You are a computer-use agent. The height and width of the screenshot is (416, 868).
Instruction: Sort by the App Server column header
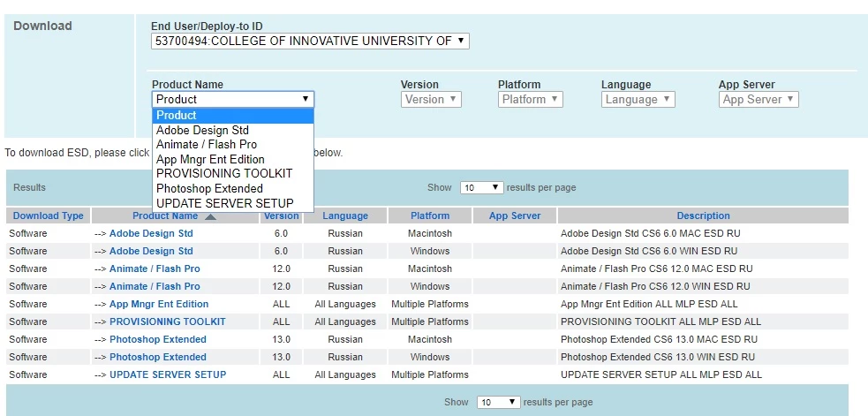click(514, 216)
